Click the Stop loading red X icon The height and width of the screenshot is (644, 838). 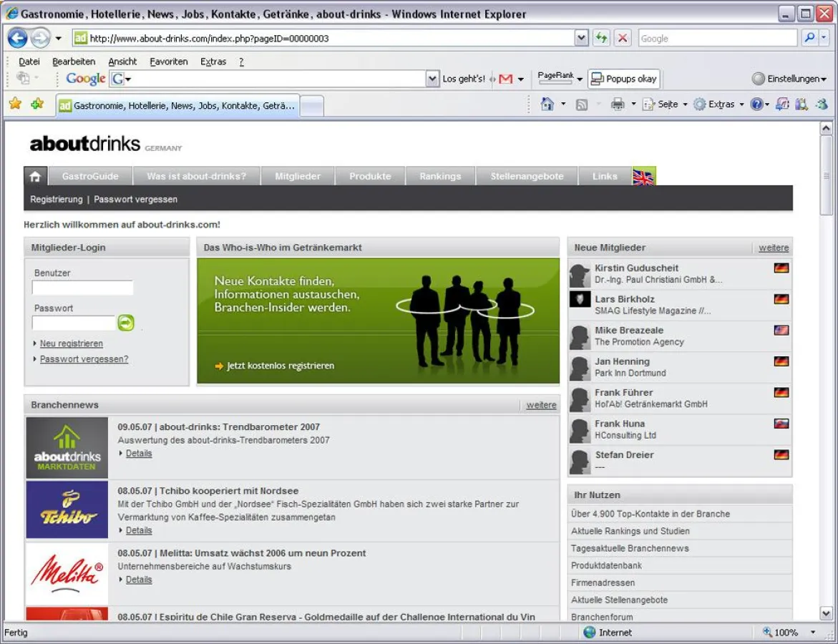pyautogui.click(x=623, y=38)
